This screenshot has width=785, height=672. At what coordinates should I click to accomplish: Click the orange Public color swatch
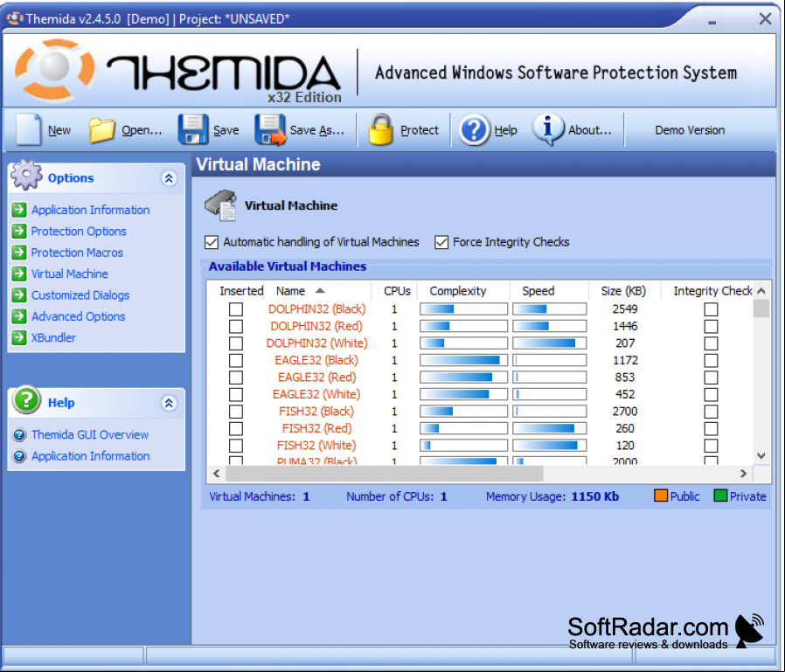[661, 495]
